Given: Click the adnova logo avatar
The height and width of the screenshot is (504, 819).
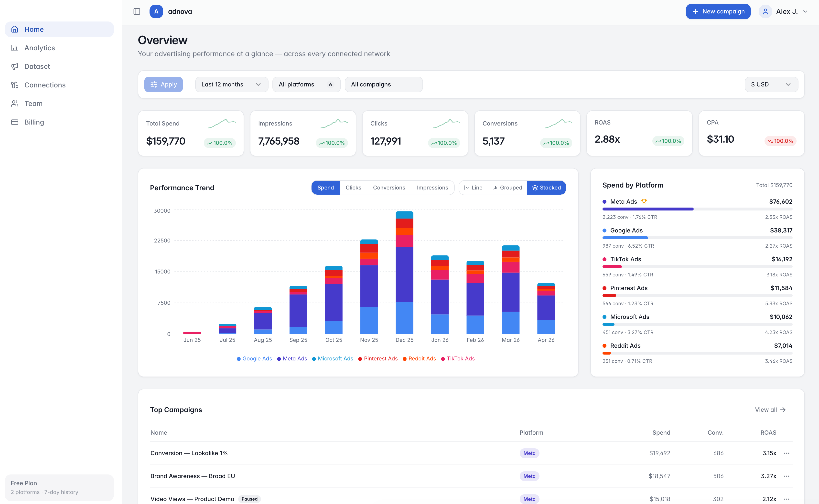Looking at the screenshot, I should [x=156, y=11].
